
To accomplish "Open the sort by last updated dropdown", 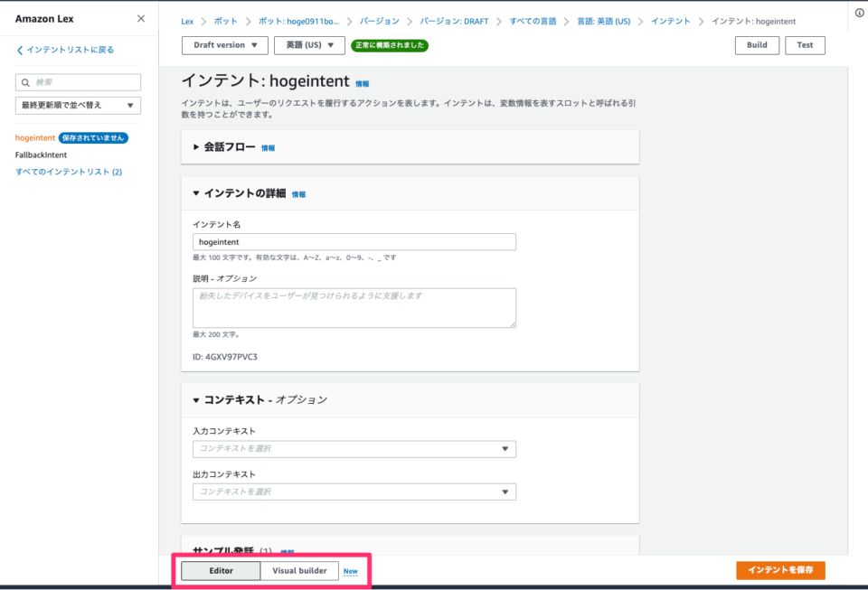I will point(78,105).
